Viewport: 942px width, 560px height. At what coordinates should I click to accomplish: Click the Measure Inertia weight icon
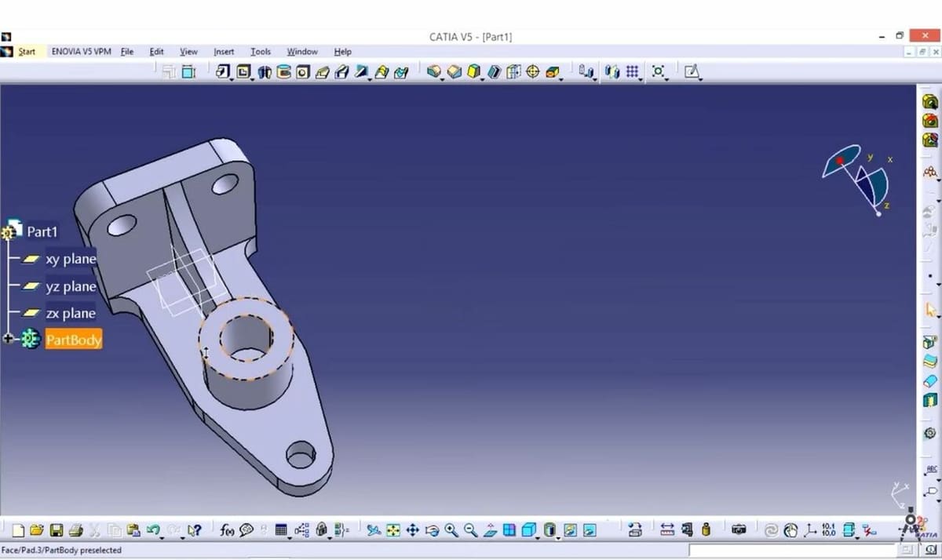(706, 530)
